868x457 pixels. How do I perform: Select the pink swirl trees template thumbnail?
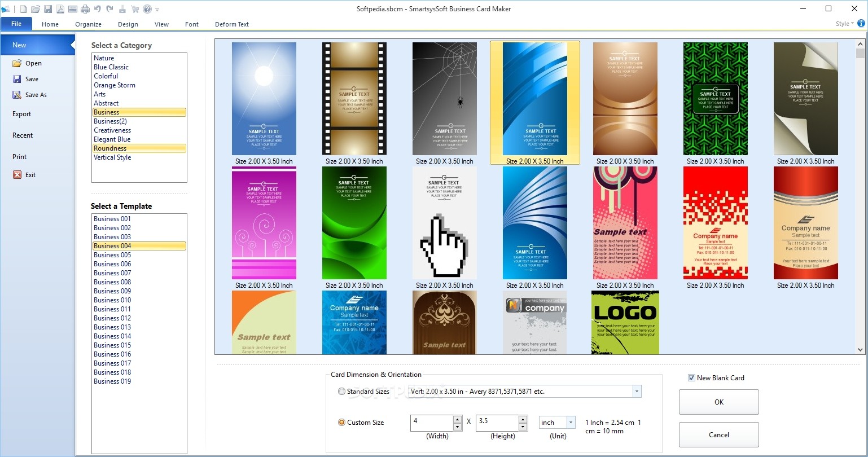264,223
